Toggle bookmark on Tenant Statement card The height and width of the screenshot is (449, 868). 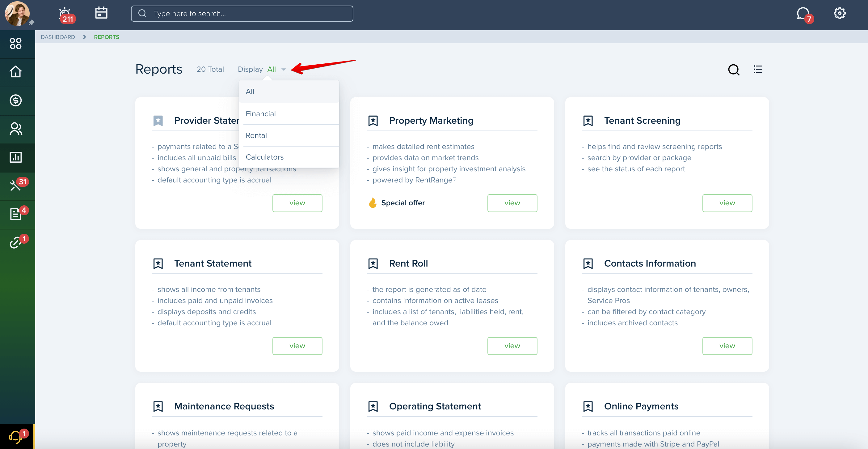(158, 263)
